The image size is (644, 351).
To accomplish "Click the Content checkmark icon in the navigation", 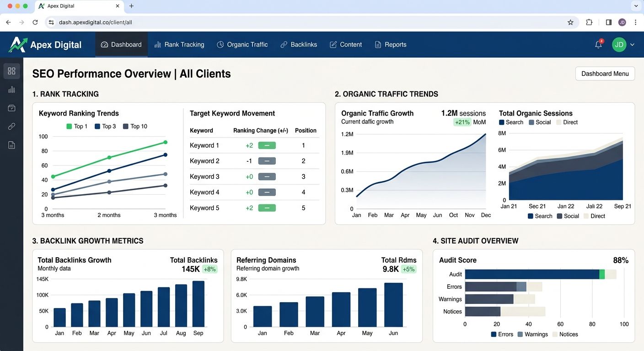I will (x=333, y=44).
